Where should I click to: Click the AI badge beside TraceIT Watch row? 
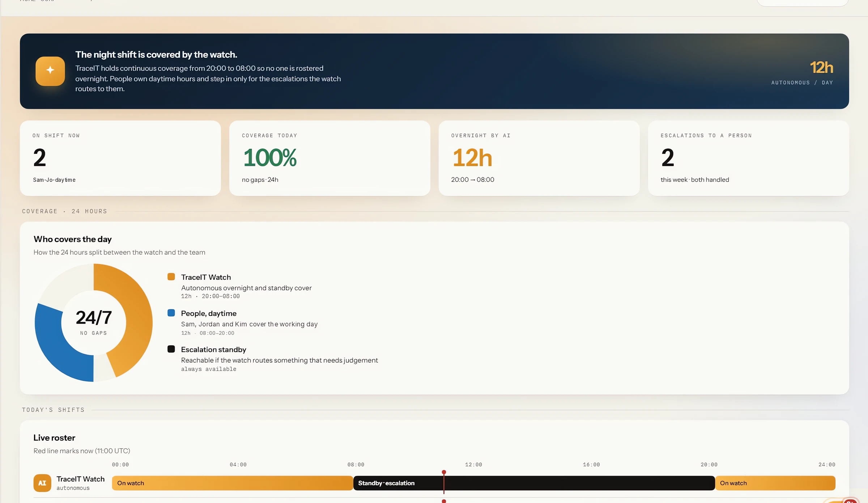click(x=42, y=483)
